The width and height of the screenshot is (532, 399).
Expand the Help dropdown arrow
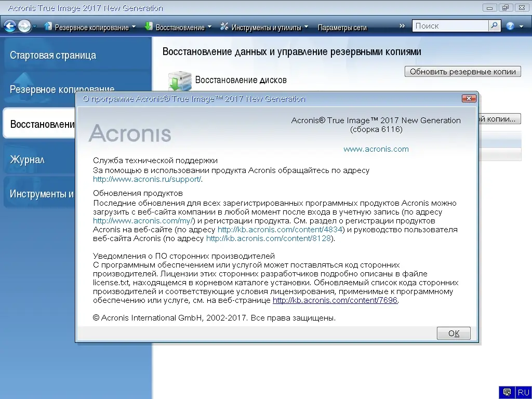coord(522,26)
